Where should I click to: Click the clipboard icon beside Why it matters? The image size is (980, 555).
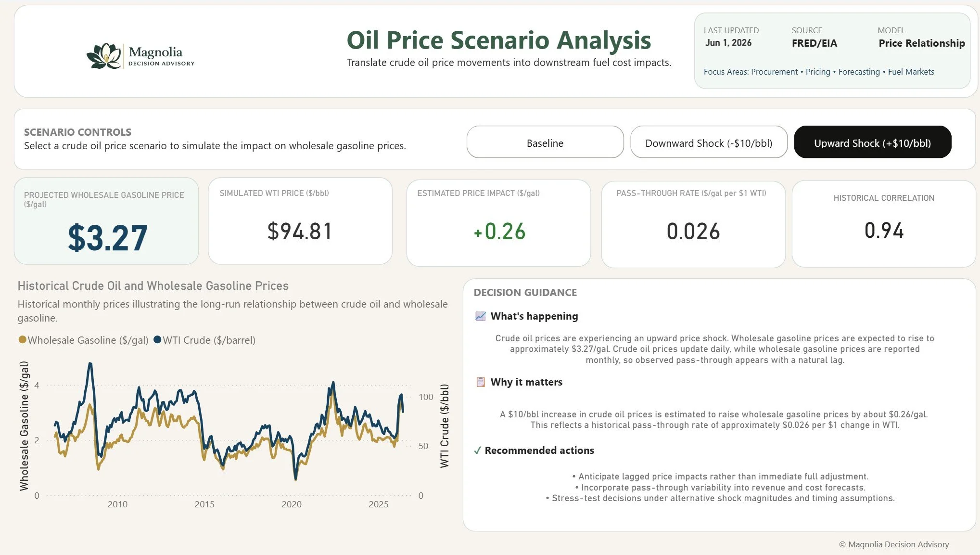[x=480, y=382]
